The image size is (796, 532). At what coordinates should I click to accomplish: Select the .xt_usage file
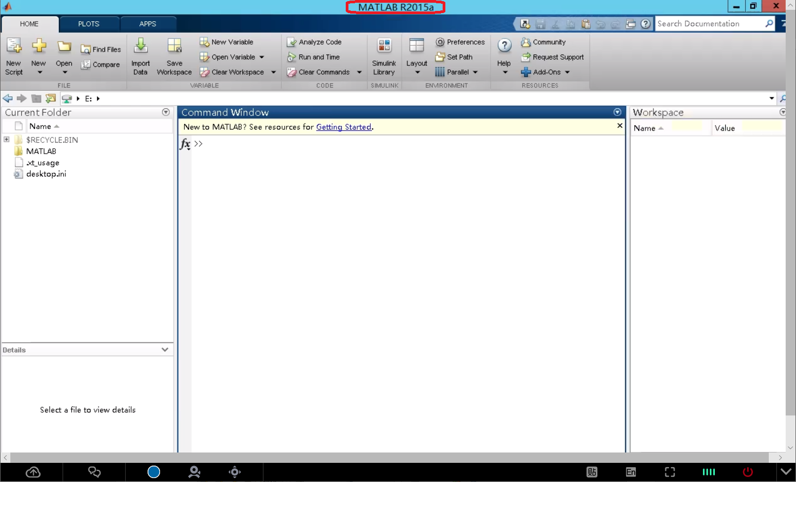43,163
